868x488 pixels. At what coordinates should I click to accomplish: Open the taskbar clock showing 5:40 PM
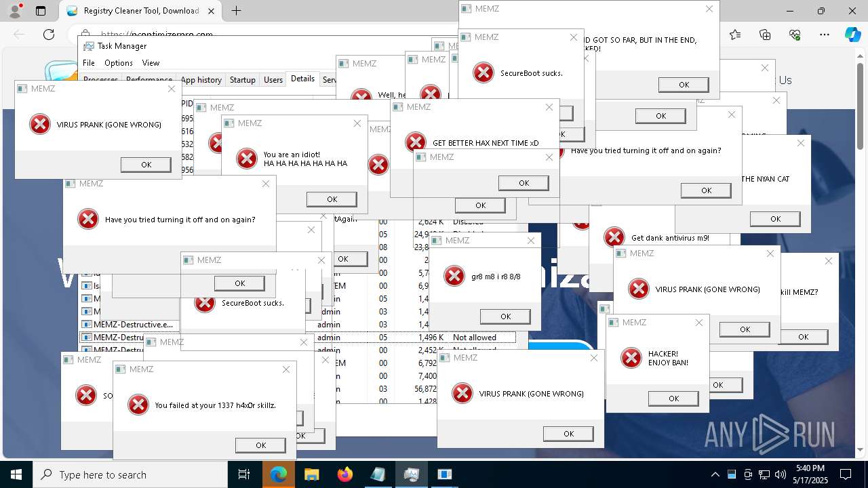pyautogui.click(x=810, y=474)
